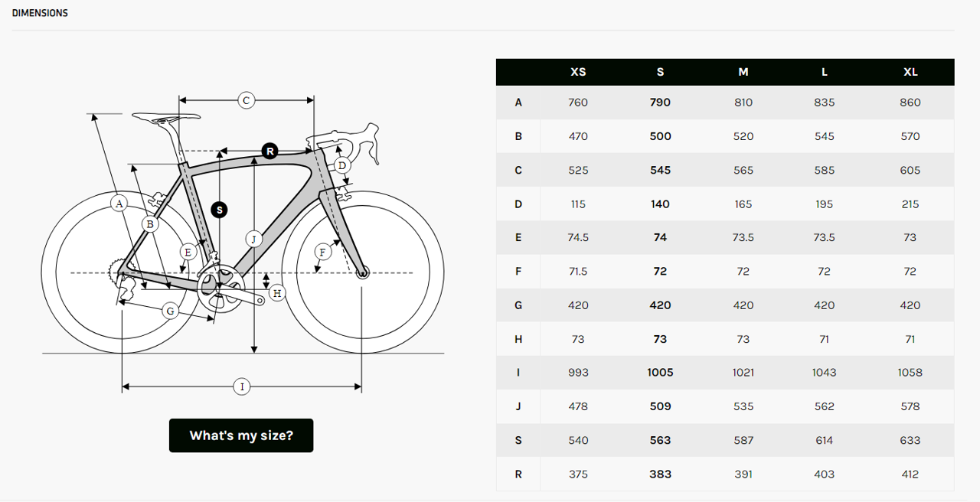Click the circled F fork angle label

click(323, 251)
